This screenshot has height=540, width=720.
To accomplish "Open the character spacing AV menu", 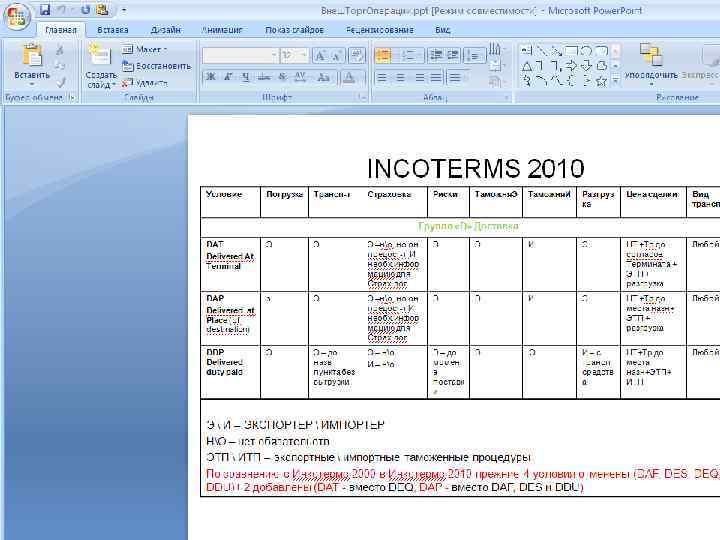I will pyautogui.click(x=300, y=77).
